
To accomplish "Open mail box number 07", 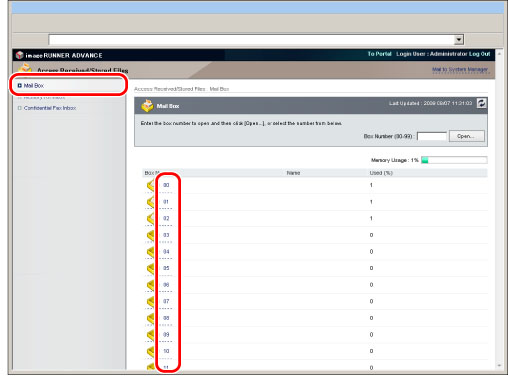I will click(x=166, y=301).
